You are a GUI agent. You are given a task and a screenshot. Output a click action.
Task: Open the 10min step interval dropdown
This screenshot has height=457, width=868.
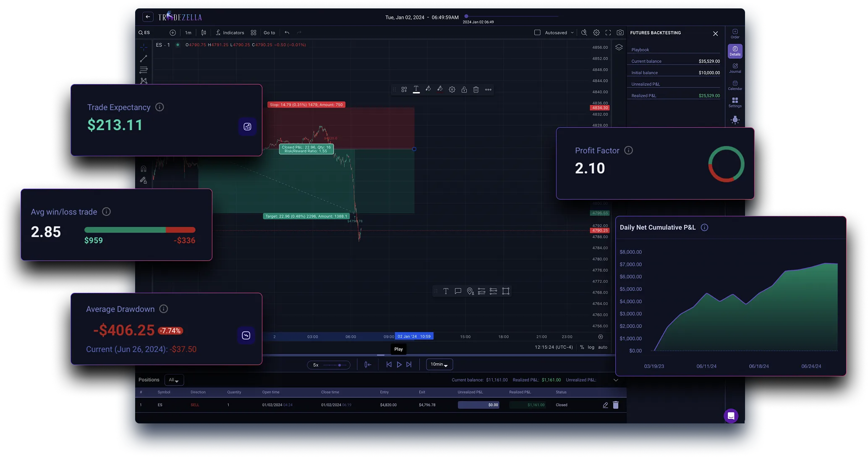439,365
